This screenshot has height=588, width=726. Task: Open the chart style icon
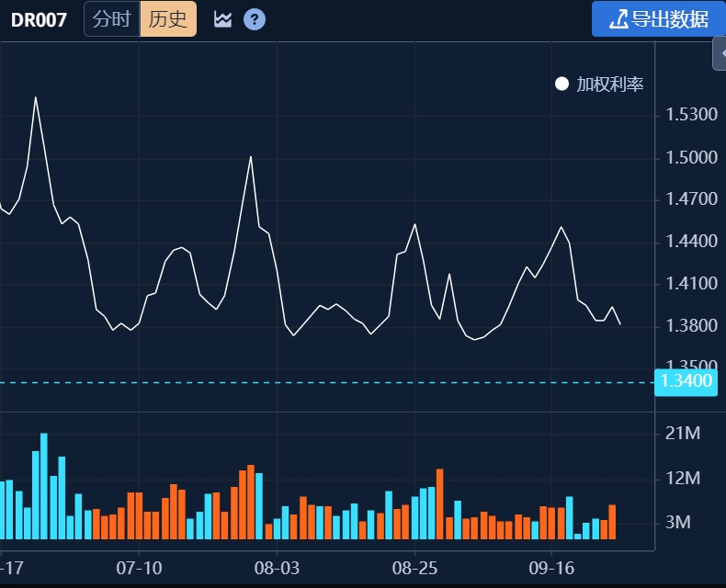pyautogui.click(x=222, y=19)
